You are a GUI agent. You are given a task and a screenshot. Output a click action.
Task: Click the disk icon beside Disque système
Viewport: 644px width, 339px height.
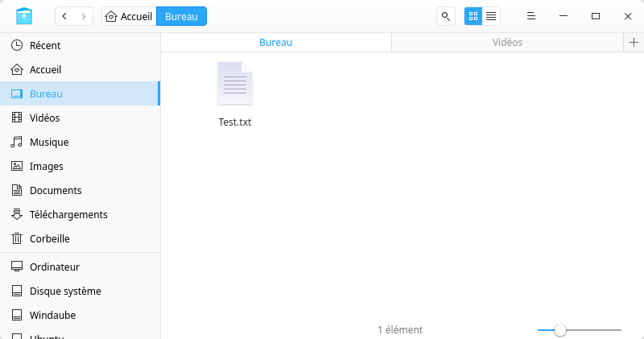(x=17, y=291)
